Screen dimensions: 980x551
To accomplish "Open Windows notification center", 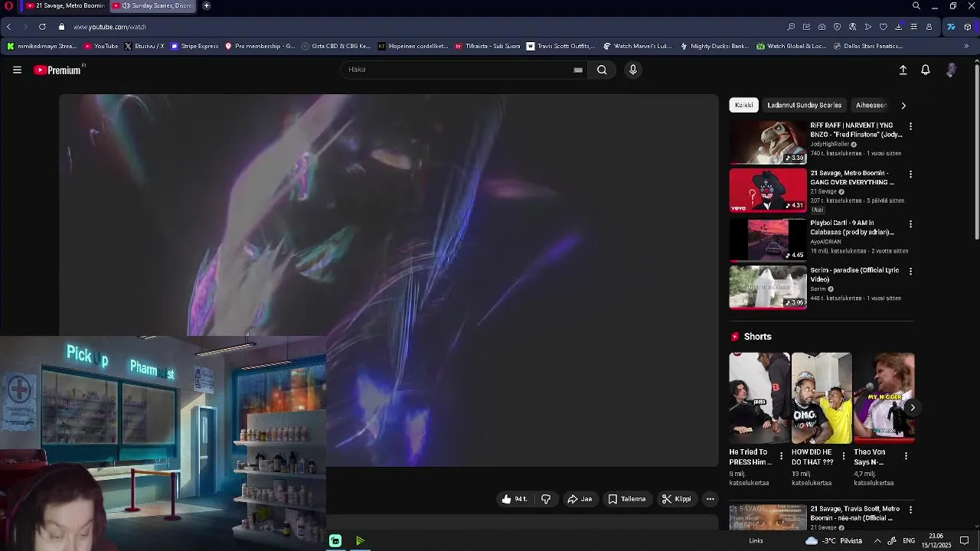I will click(x=965, y=541).
